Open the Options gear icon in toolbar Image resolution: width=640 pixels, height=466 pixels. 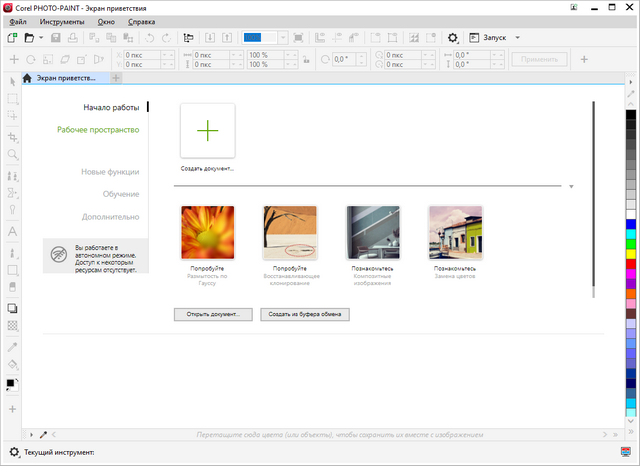point(453,38)
